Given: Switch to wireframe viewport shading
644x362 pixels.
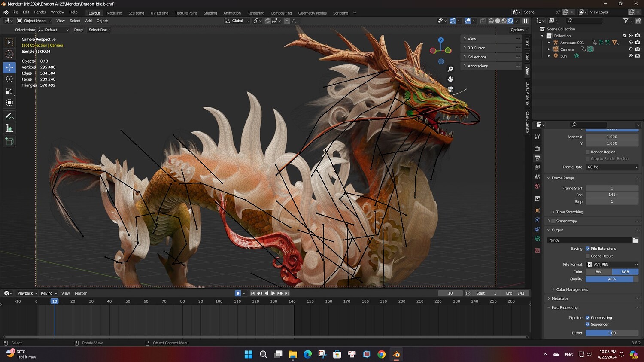Looking at the screenshot, I should coord(491,21).
